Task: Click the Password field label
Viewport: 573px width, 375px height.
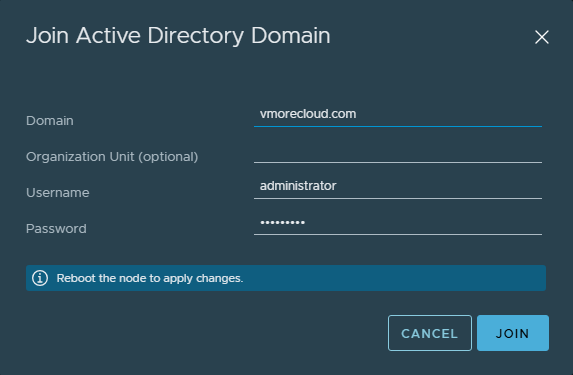Action: (x=56, y=229)
